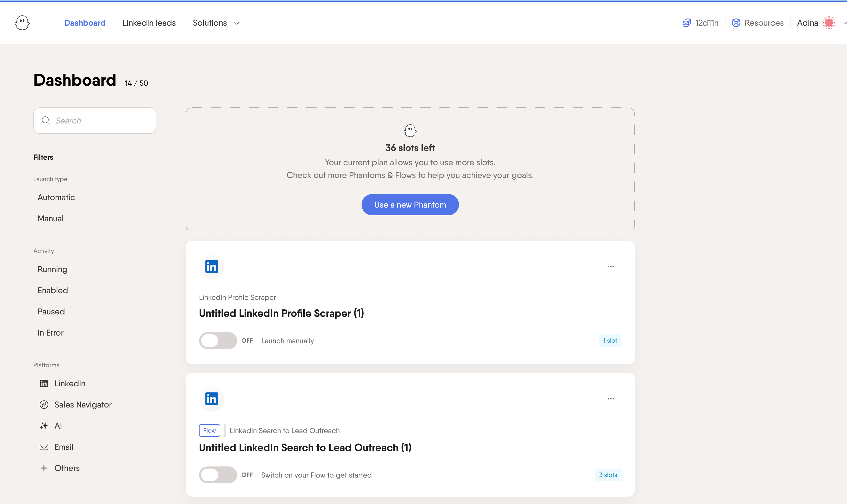Click the Adina profile avatar
This screenshot has width=847, height=504.
point(829,23)
